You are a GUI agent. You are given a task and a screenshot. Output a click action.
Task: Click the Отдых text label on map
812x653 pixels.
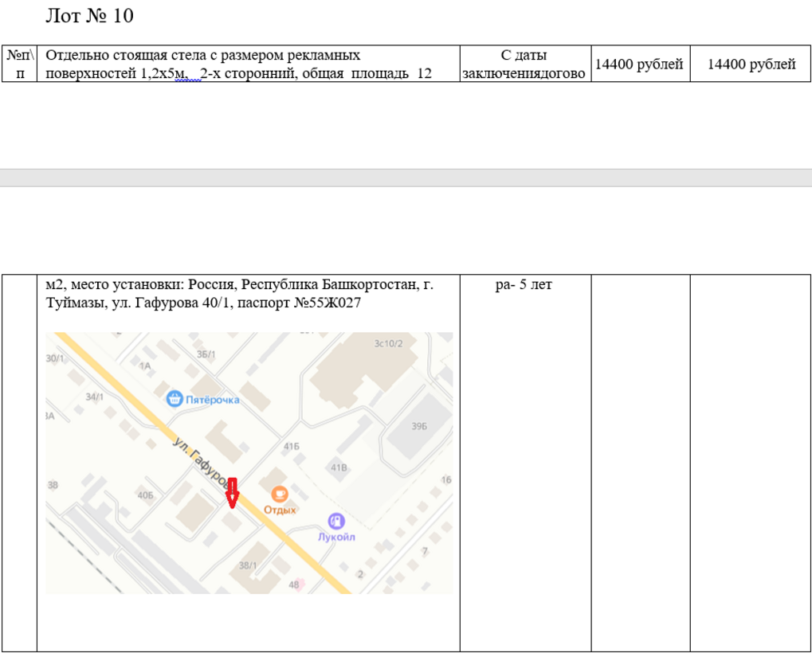pos(280,510)
